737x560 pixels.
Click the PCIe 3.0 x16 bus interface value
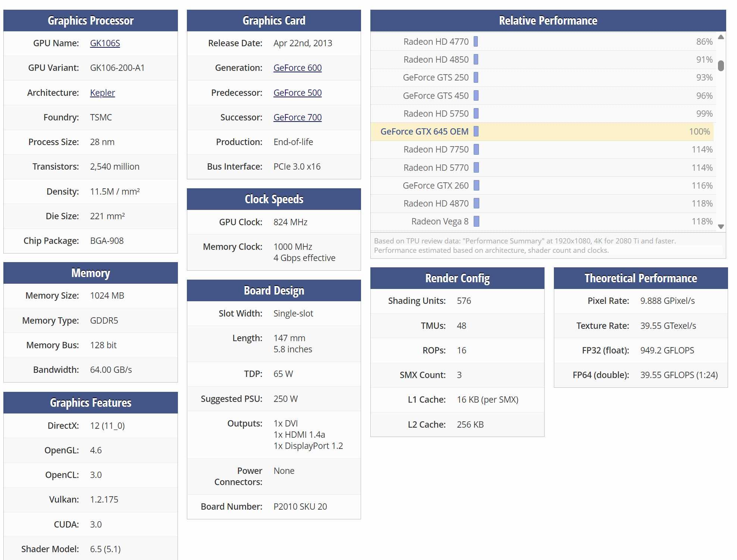tap(297, 167)
